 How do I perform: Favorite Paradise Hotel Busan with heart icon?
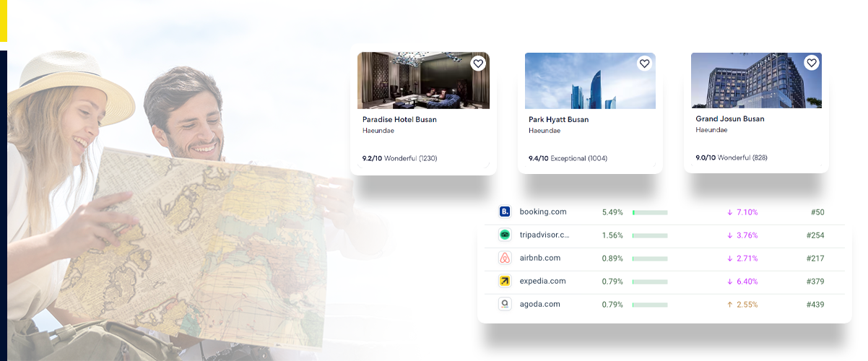(478, 64)
